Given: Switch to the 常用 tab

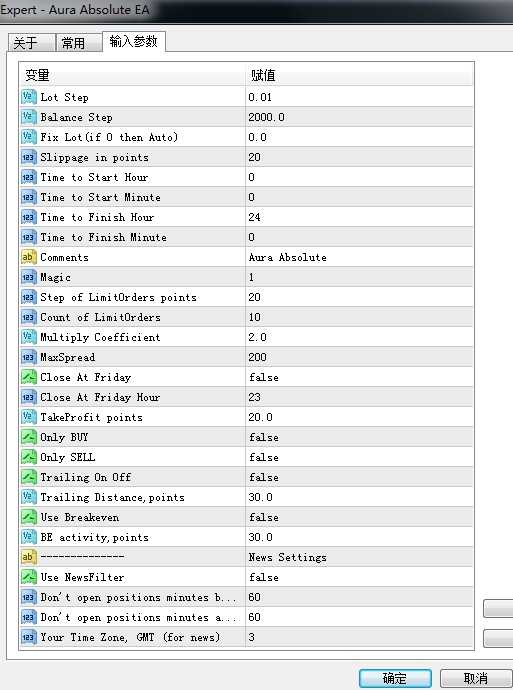Looking at the screenshot, I should coord(79,43).
